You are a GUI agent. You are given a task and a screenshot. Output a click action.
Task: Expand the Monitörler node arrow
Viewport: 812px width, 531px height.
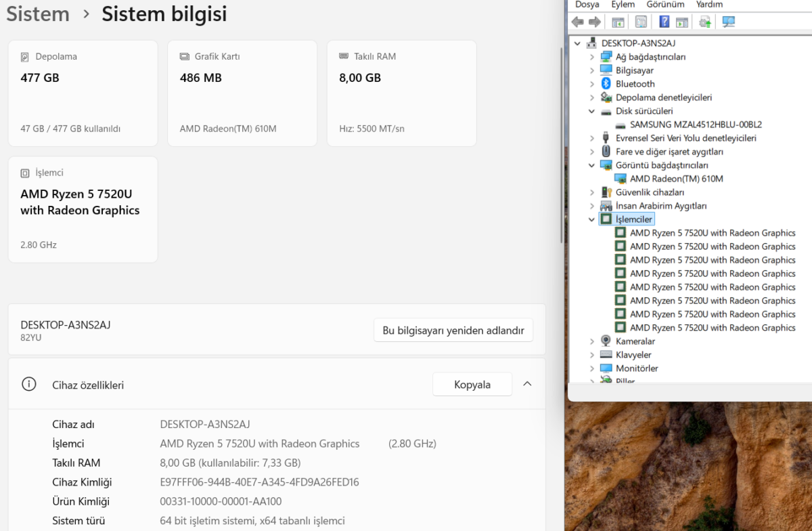591,368
